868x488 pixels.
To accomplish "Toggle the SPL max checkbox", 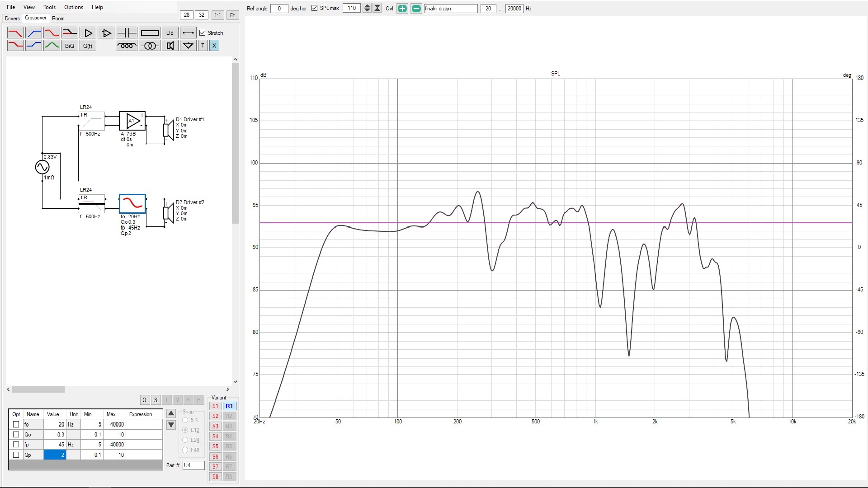I will [315, 8].
